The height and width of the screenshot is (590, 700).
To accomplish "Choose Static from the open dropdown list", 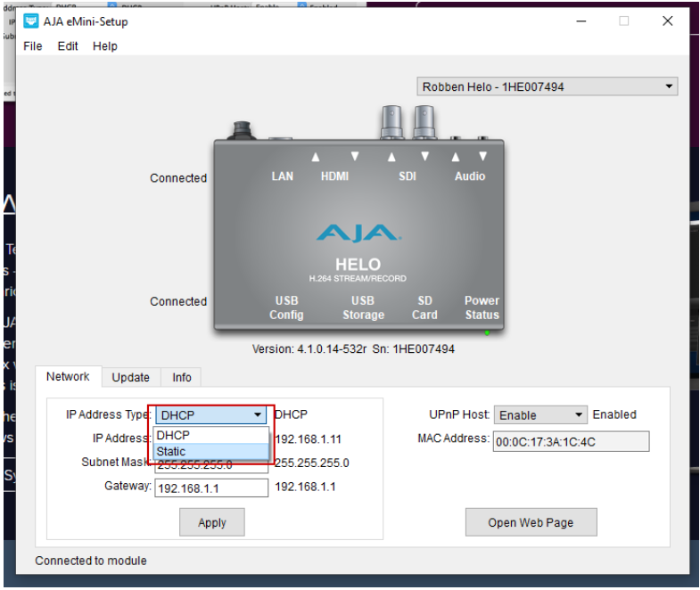I will [x=210, y=451].
